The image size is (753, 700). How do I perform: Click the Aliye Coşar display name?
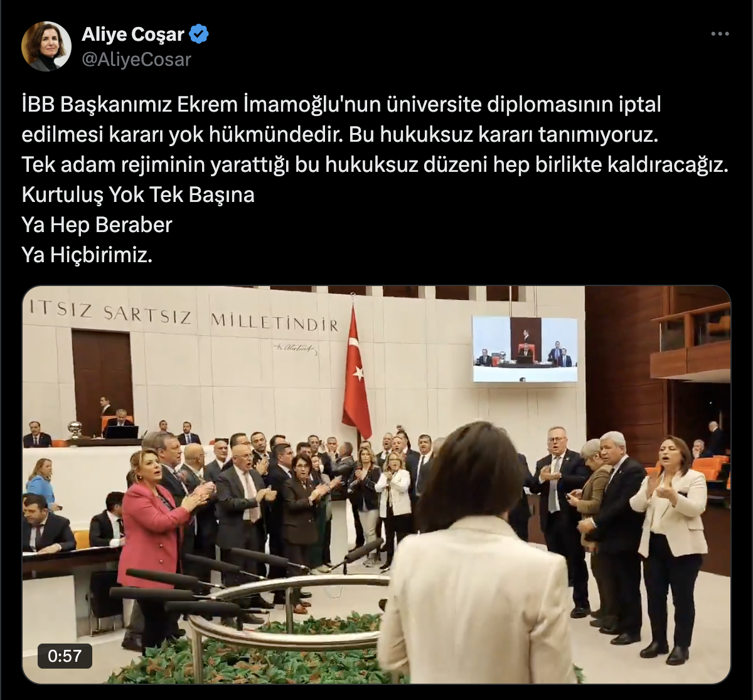coord(133,34)
